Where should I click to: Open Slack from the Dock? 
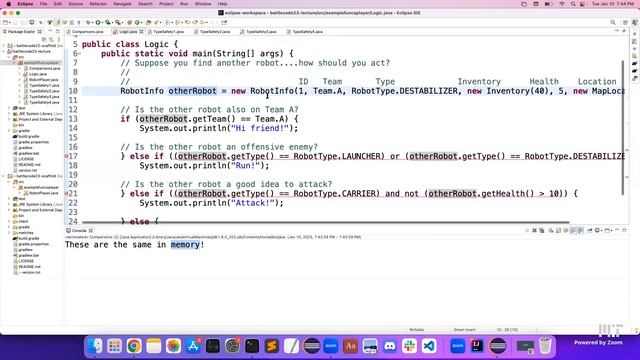pos(409,346)
